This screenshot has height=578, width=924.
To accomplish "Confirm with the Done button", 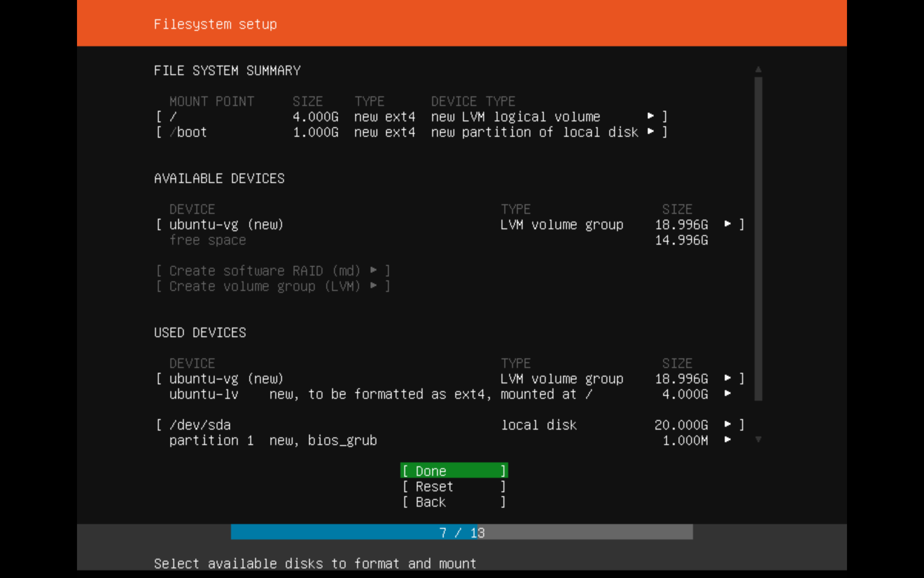I will [x=454, y=470].
